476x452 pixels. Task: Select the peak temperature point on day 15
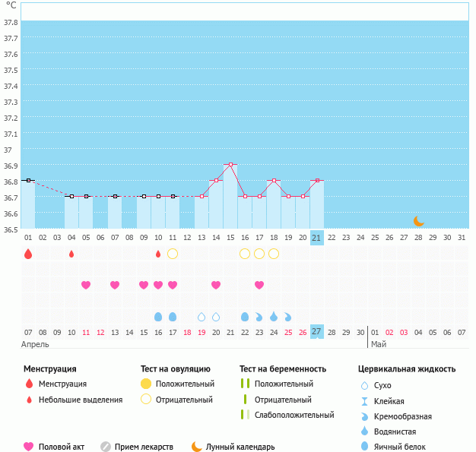click(x=230, y=164)
